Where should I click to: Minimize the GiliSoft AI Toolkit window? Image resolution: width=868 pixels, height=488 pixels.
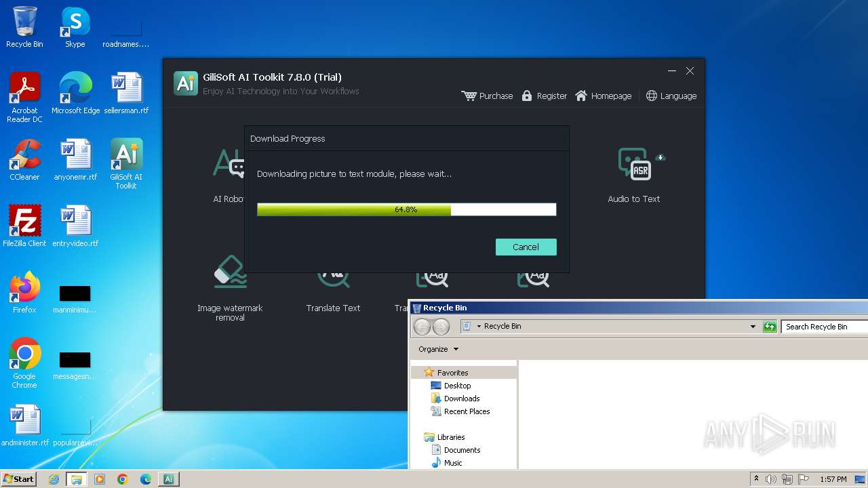point(672,70)
